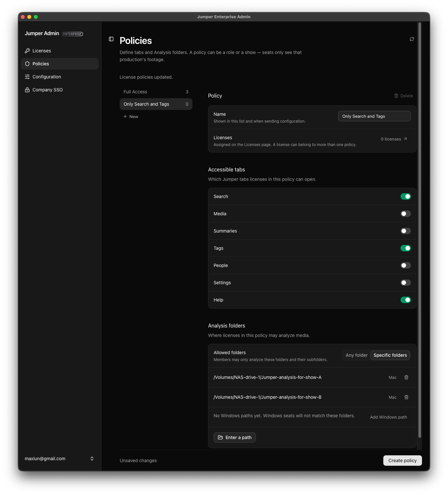Enable the Media tab toggle

[x=406, y=214]
